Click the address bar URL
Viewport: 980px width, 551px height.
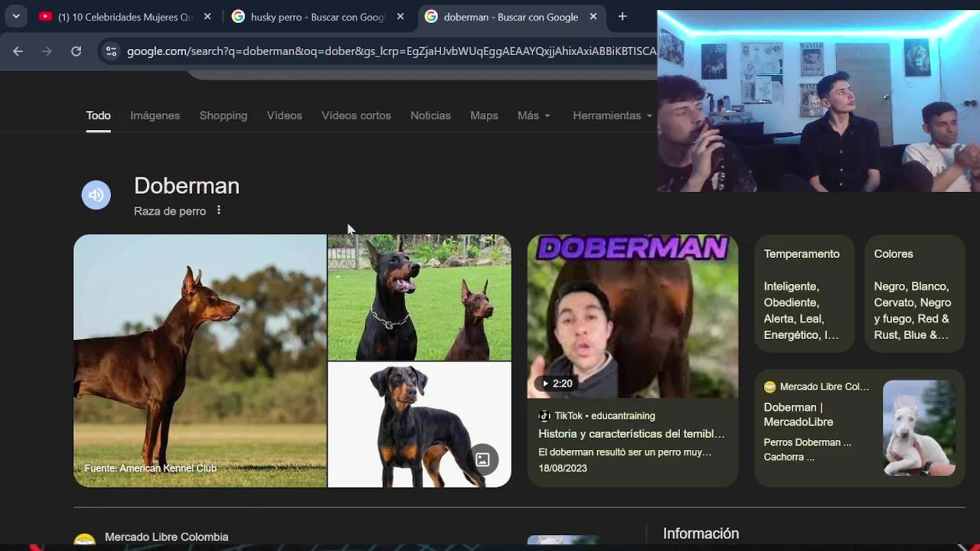pos(391,51)
